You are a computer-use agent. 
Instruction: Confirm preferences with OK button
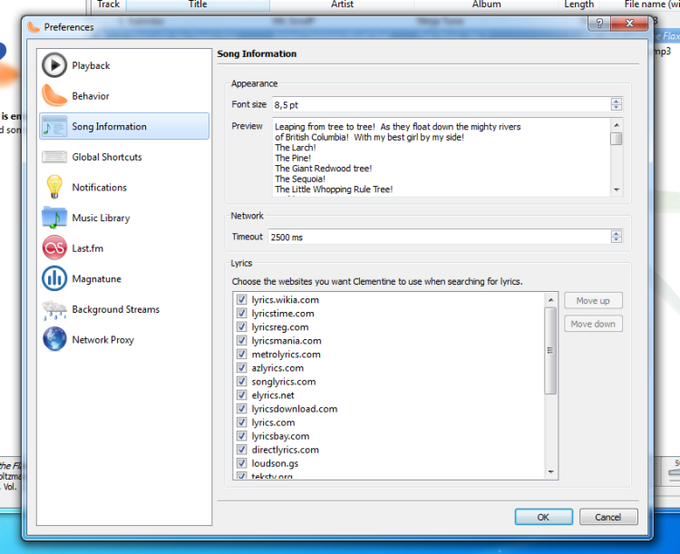point(543,517)
